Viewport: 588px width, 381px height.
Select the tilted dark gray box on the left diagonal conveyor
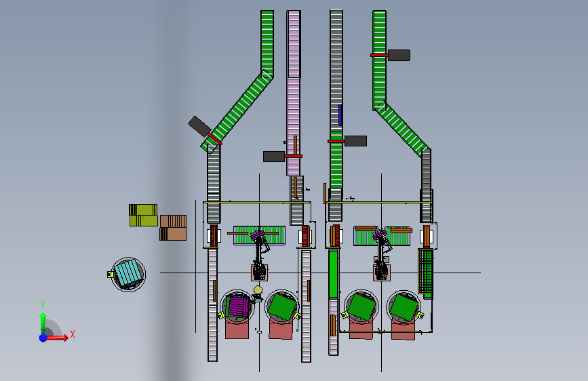[199, 126]
